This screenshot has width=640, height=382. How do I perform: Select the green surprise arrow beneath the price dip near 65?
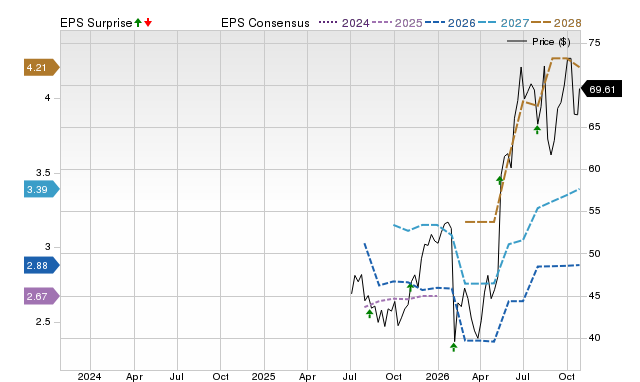point(537,130)
